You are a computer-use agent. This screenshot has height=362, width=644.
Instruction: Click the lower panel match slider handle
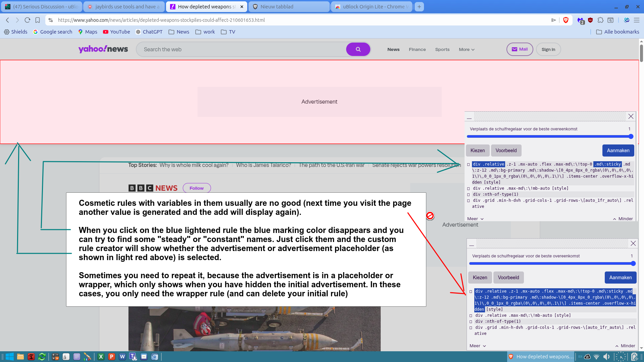tap(633, 263)
